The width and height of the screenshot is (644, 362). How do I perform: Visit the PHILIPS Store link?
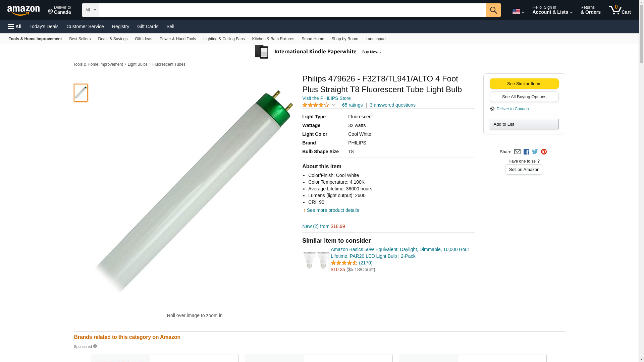326,98
